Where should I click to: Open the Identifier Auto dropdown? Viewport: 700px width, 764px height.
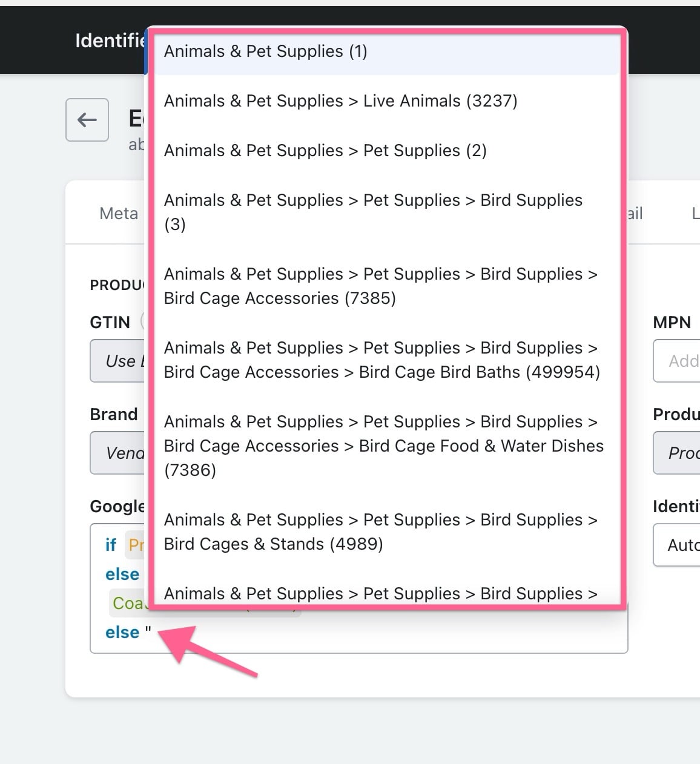pos(676,545)
